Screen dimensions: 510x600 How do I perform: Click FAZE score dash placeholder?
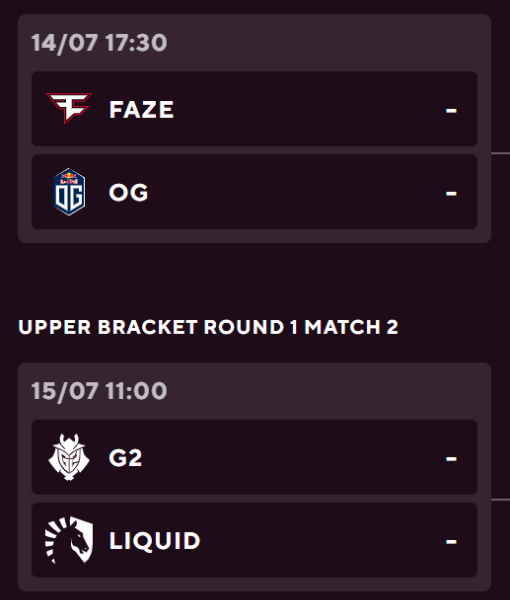[x=451, y=111]
